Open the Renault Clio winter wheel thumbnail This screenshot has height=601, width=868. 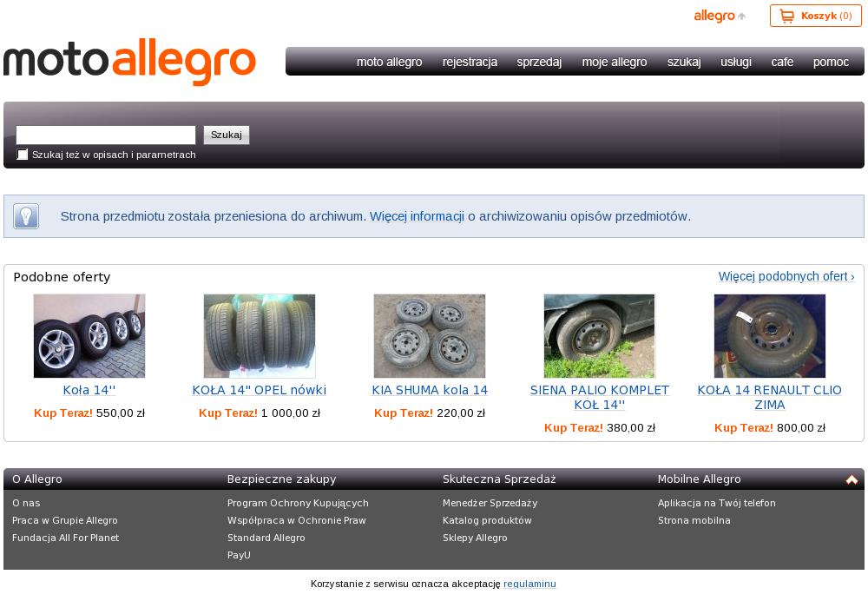click(769, 336)
